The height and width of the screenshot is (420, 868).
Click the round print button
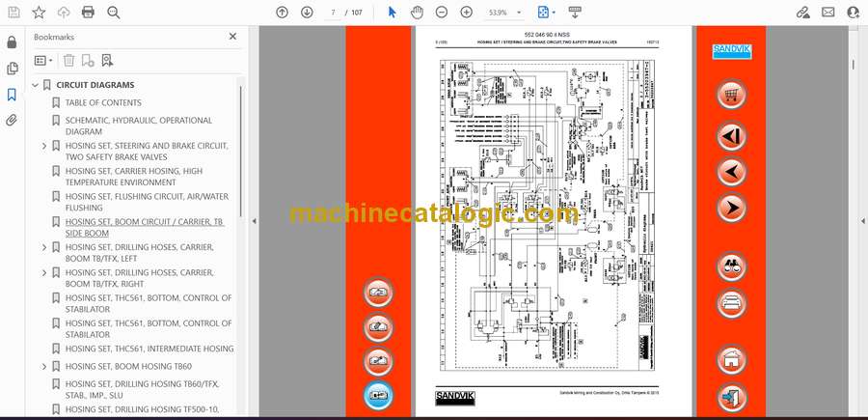click(x=731, y=303)
